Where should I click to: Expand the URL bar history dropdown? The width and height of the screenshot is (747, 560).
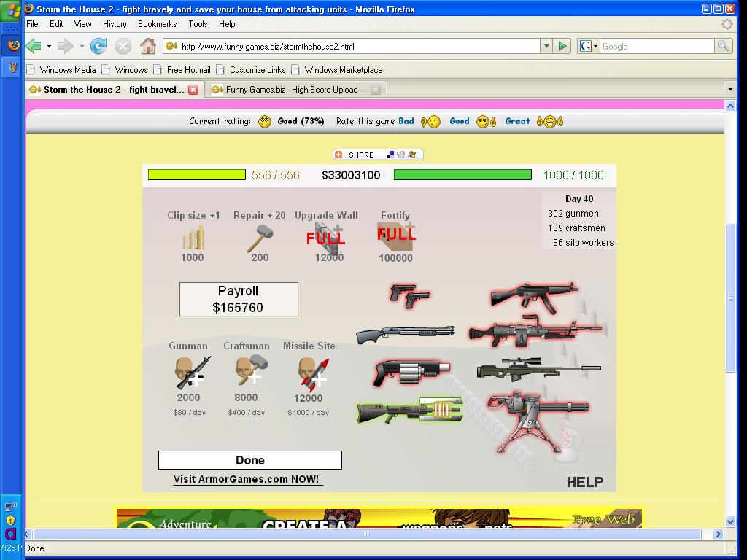pyautogui.click(x=546, y=46)
